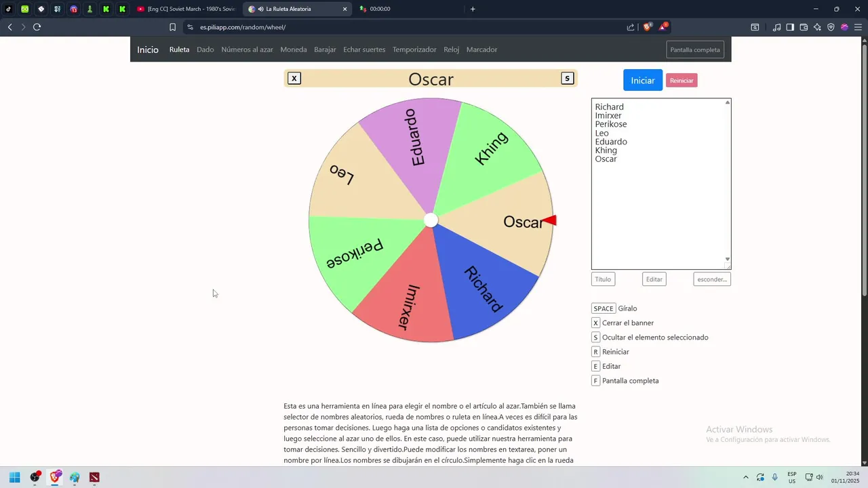Image resolution: width=868 pixels, height=488 pixels.
Task: Click the Pantalla completa button
Action: click(695, 49)
